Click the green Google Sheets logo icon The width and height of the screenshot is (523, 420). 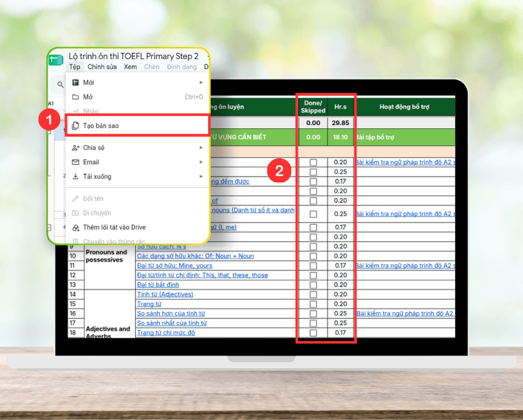point(56,60)
